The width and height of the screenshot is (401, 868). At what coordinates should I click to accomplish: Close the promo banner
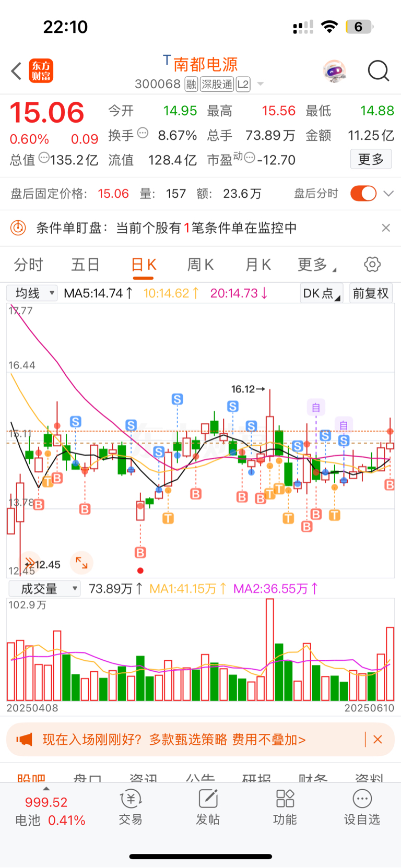coord(378,740)
